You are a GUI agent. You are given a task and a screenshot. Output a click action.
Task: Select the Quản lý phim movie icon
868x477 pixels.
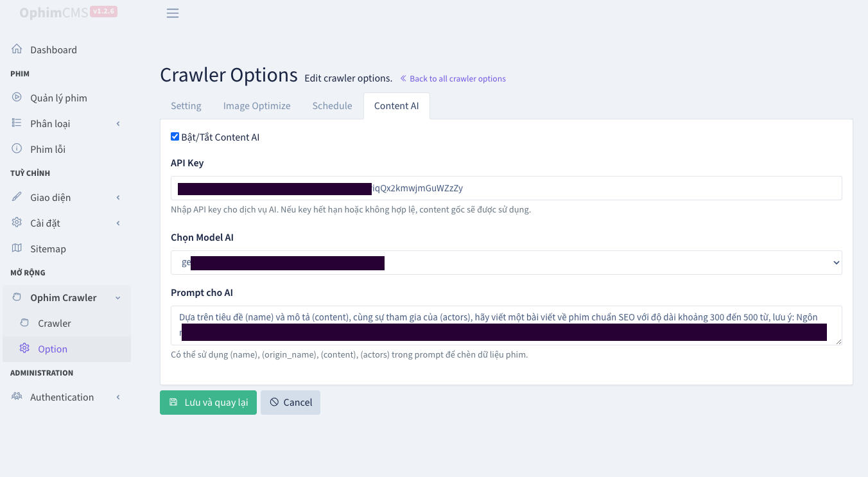[x=17, y=97]
